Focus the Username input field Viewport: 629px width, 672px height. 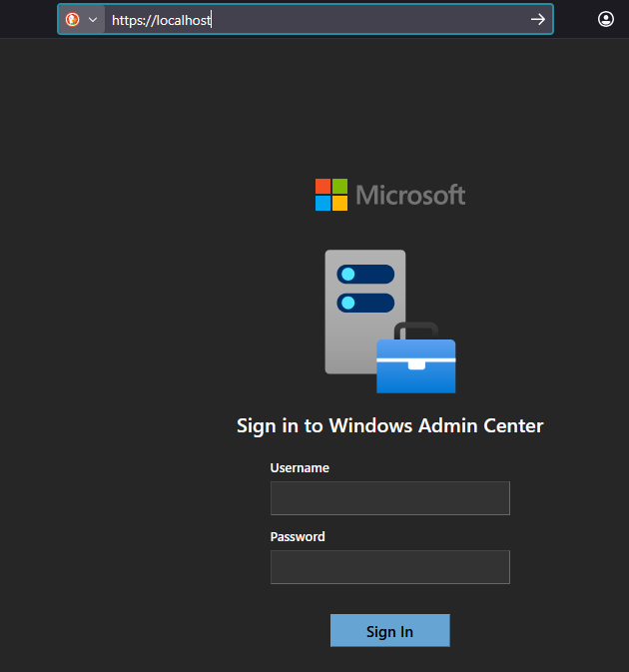click(389, 498)
